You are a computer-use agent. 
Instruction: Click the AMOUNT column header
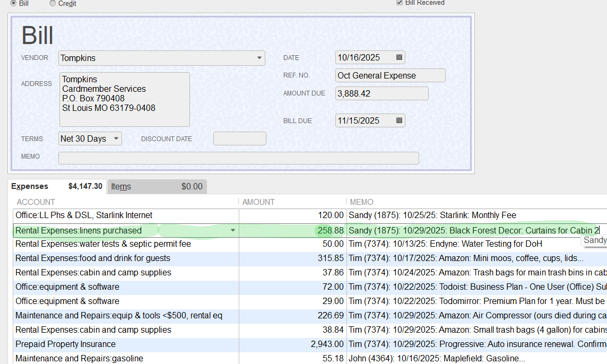coord(258,202)
